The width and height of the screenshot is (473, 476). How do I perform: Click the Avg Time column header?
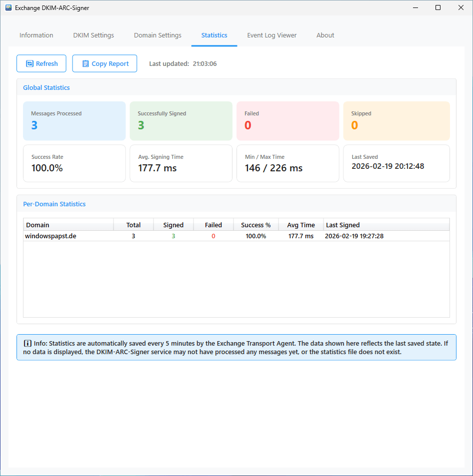click(301, 225)
